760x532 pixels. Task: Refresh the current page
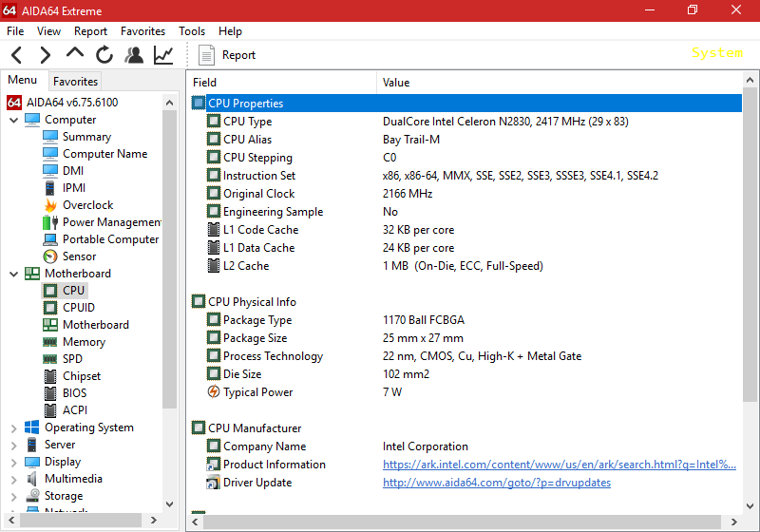point(104,55)
